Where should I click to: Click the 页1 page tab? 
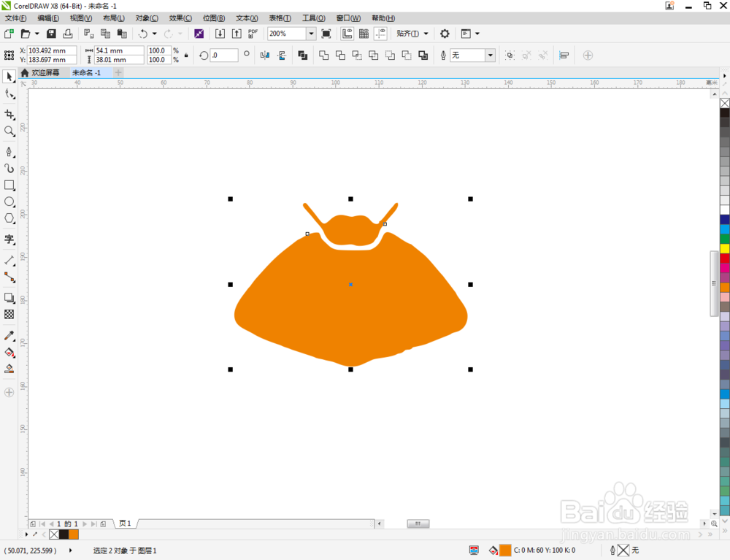[x=125, y=523]
